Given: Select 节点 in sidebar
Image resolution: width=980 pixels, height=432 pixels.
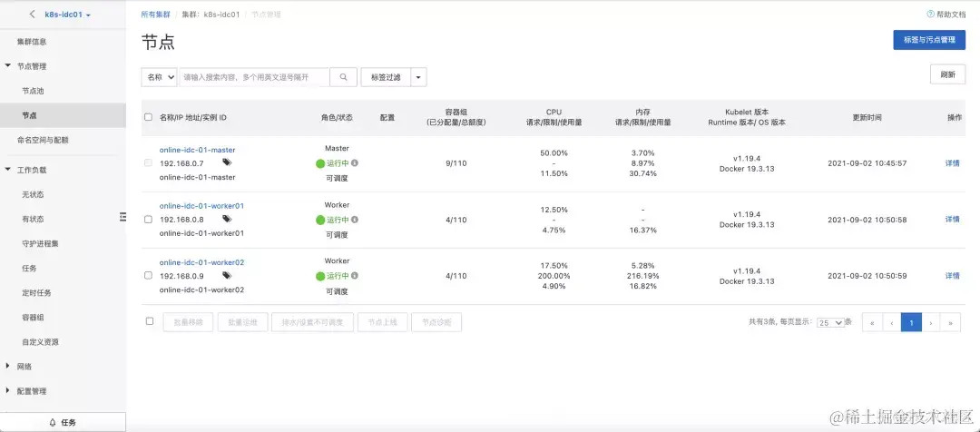Looking at the screenshot, I should pos(63,115).
